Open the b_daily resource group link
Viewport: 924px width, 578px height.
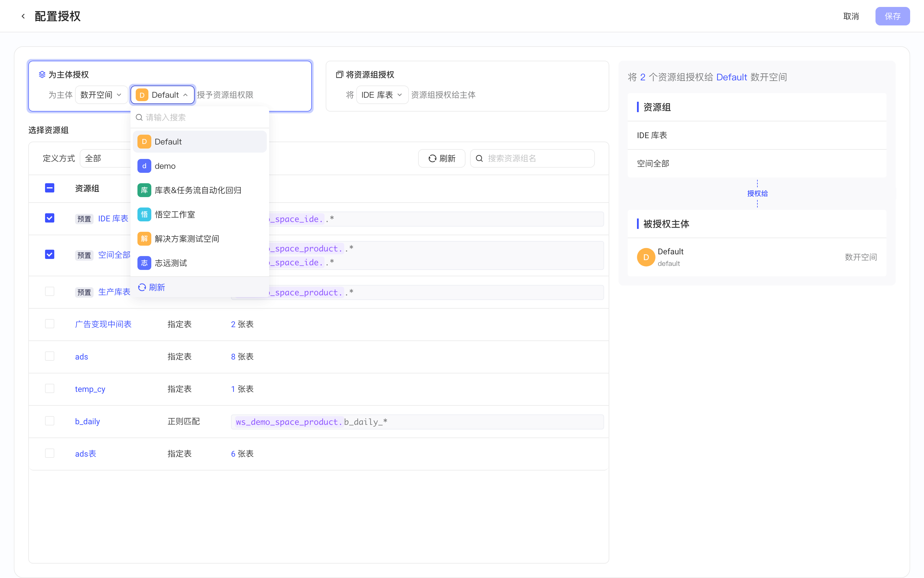point(87,421)
